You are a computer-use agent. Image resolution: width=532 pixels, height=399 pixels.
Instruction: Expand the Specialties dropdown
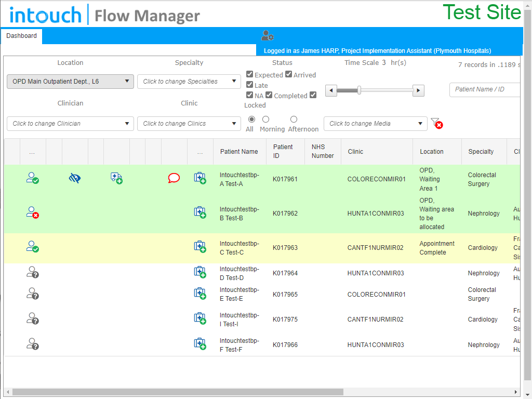[x=189, y=82]
